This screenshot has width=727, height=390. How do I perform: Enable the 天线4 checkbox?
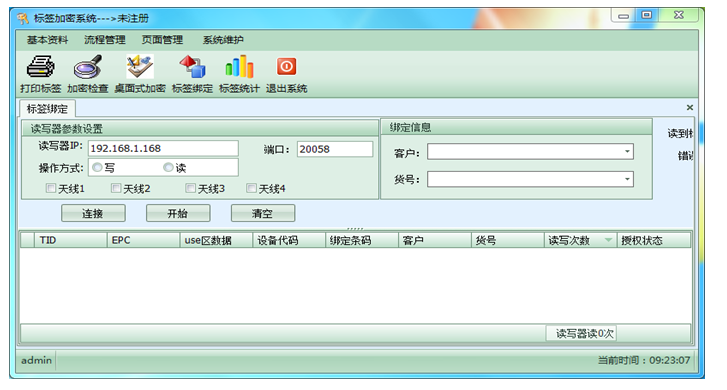pyautogui.click(x=251, y=188)
